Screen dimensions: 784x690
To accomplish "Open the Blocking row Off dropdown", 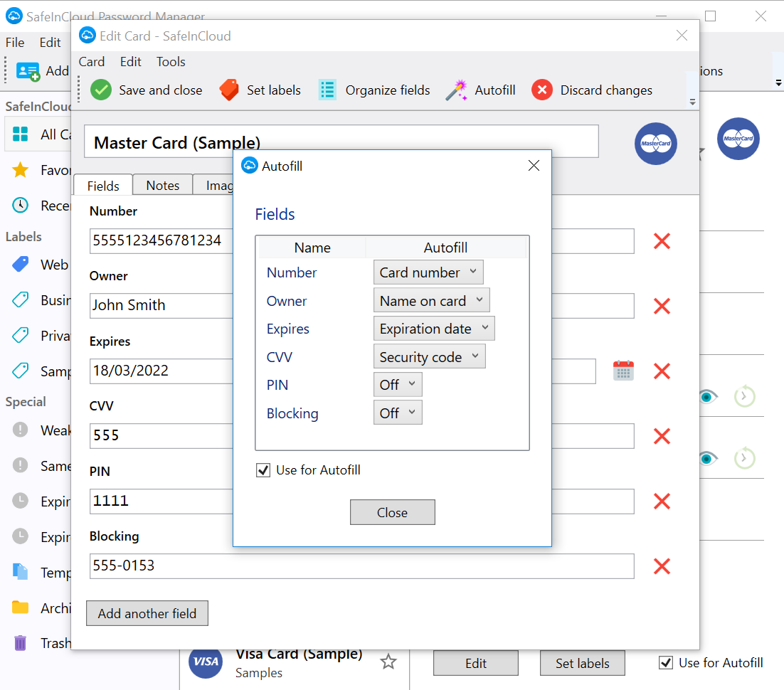I will click(x=398, y=413).
